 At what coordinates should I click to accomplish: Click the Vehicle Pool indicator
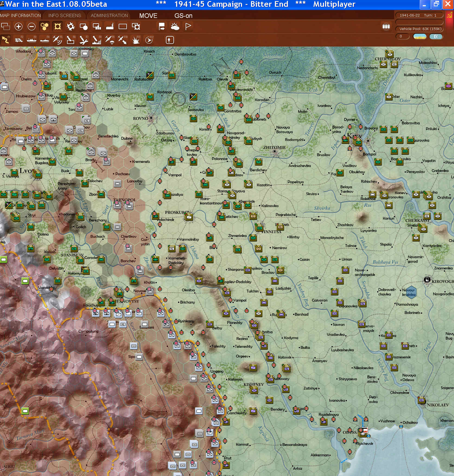point(420,29)
